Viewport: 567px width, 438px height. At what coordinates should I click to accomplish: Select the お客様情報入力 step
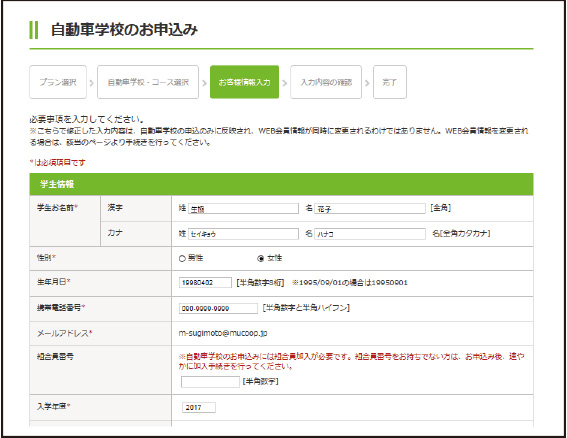pyautogui.click(x=244, y=82)
